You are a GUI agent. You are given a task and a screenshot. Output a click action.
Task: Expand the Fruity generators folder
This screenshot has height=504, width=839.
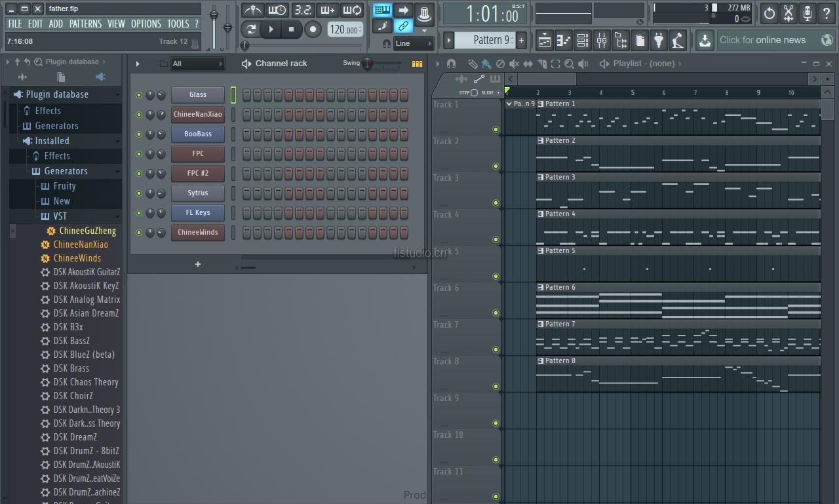pyautogui.click(x=64, y=186)
